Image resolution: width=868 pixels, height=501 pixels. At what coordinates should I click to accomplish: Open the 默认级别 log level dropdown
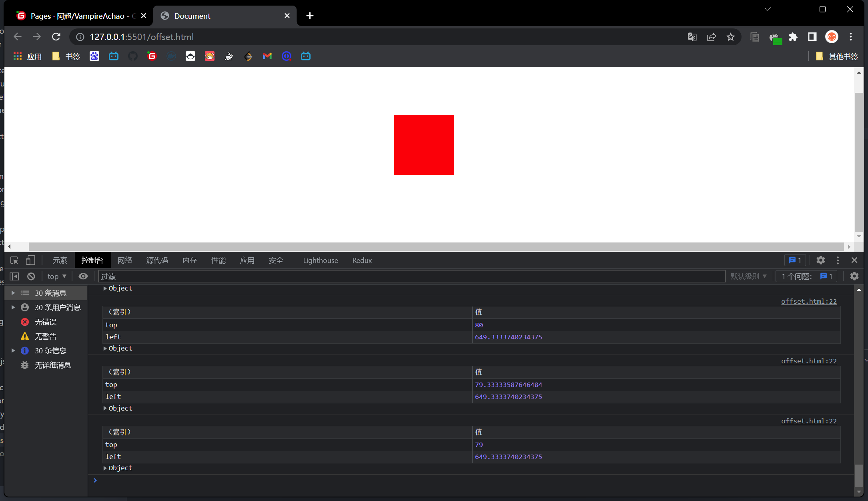tap(748, 277)
